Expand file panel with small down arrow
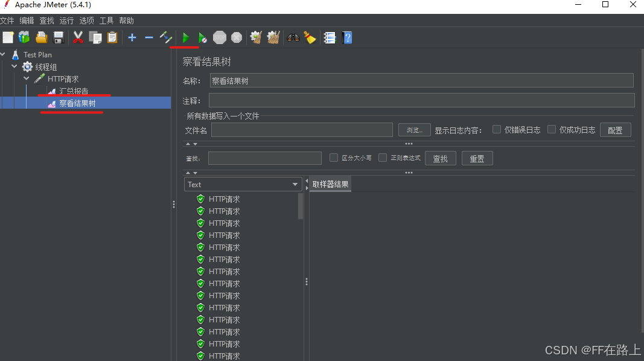The image size is (644, 361). coord(195,144)
